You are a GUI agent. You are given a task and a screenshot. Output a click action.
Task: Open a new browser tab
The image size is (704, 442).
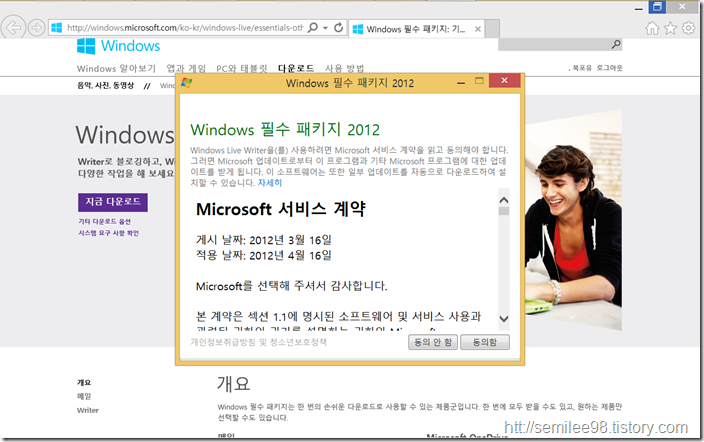492,29
